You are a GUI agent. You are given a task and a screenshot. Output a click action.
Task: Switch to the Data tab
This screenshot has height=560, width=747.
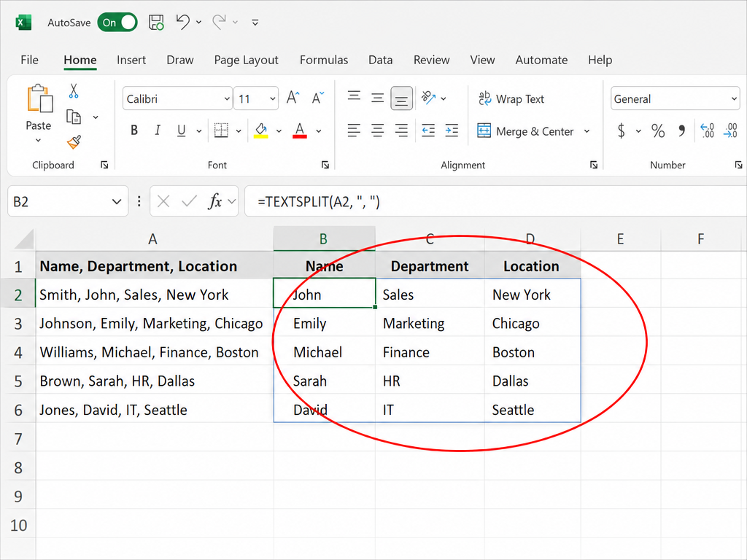[380, 60]
